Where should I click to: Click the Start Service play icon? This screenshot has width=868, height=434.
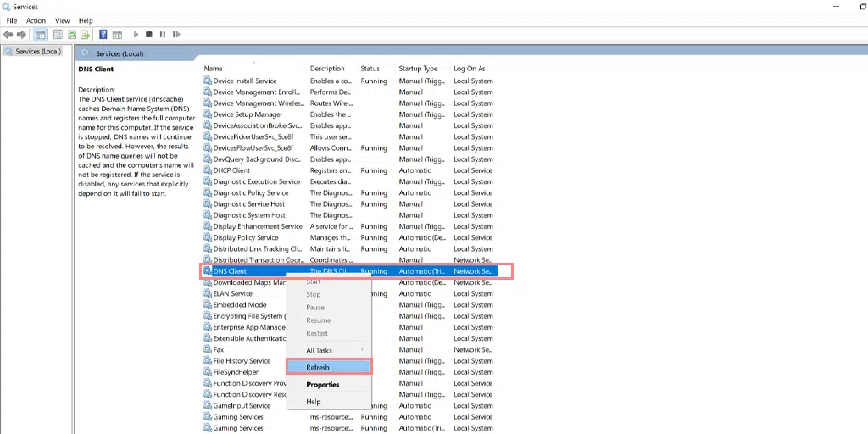coord(136,34)
